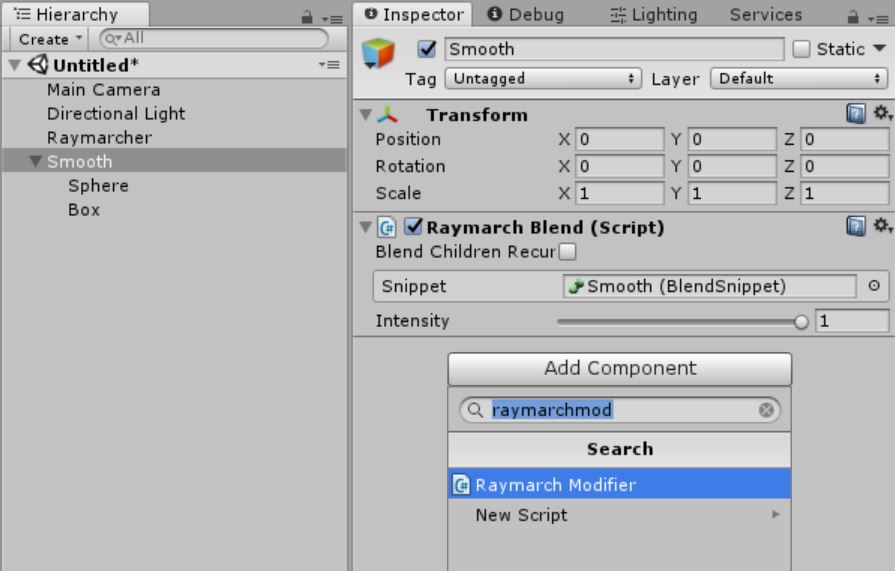Image resolution: width=895 pixels, height=571 pixels.
Task: Click the object name field Smooth
Action: click(x=614, y=49)
